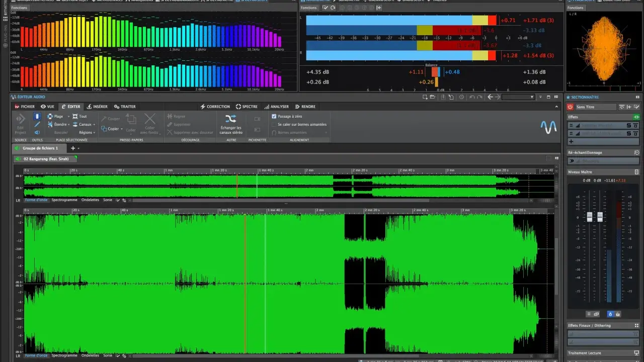644x362 pixels.
Task: Solo the first effect slot
Action: tap(629, 125)
